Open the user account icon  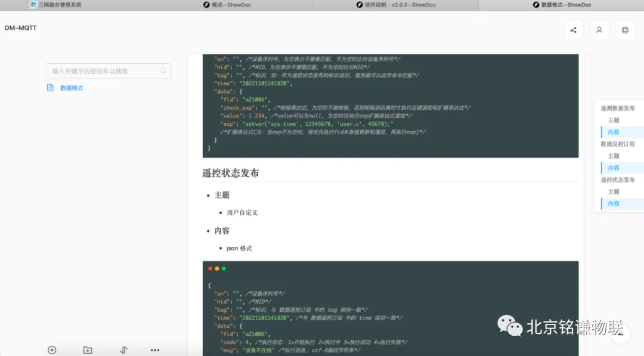599,30
